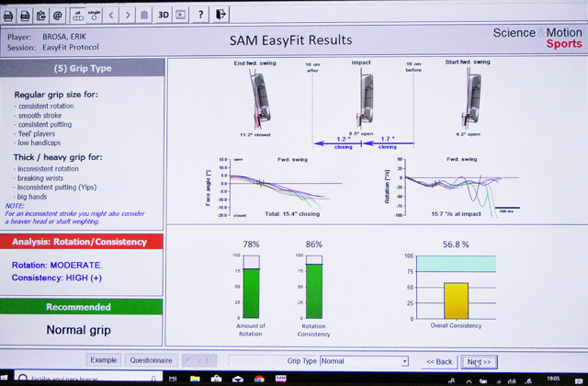Viewport: 588px width, 386px height.
Task: Show hidden tray icons chevron
Action: pos(469,381)
